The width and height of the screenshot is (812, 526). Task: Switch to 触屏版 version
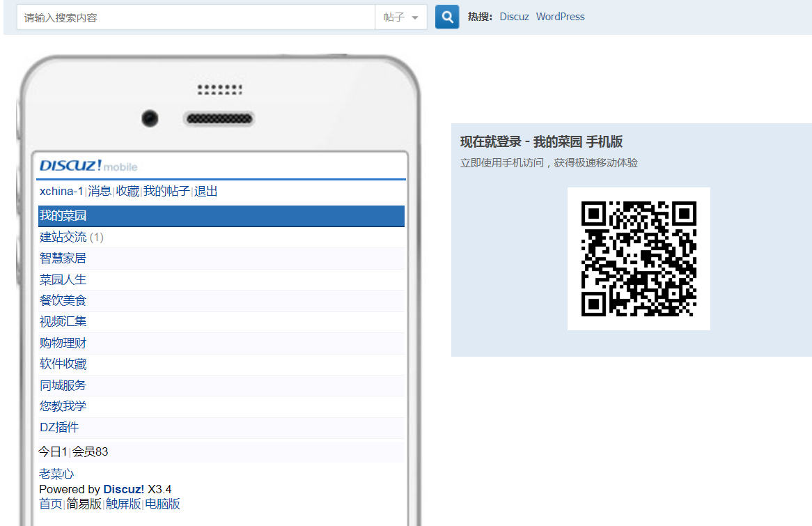coord(123,504)
